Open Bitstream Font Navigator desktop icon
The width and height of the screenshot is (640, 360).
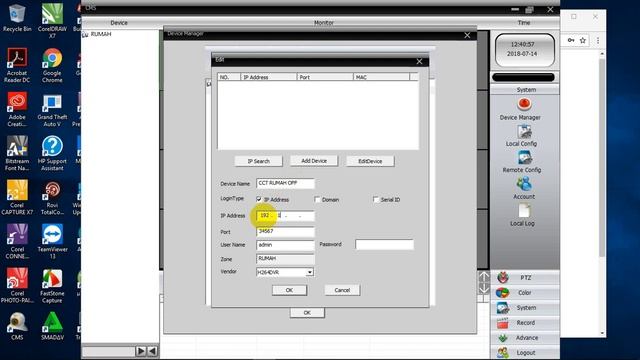(17, 153)
